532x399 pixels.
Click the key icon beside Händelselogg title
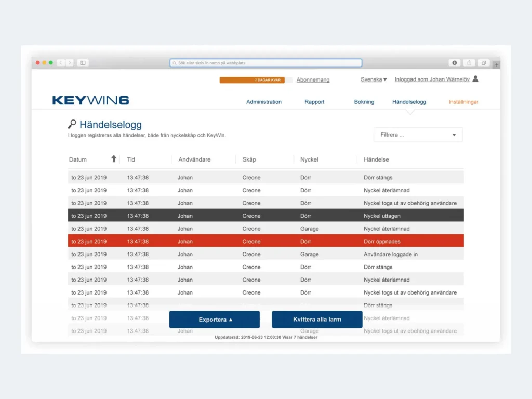[72, 124]
